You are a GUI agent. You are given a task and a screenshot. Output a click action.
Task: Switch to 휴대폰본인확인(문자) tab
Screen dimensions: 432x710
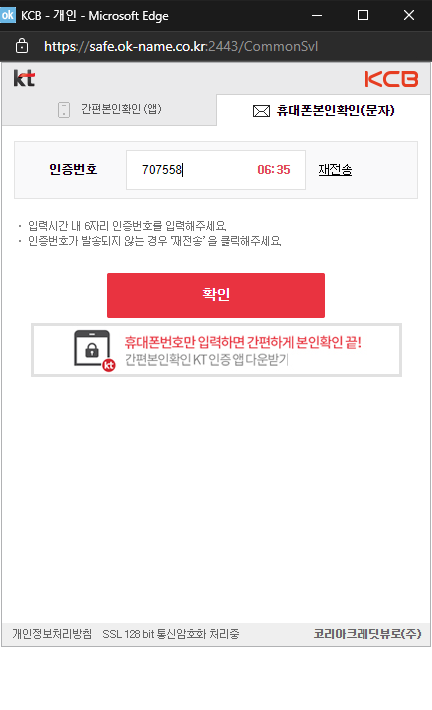323,110
